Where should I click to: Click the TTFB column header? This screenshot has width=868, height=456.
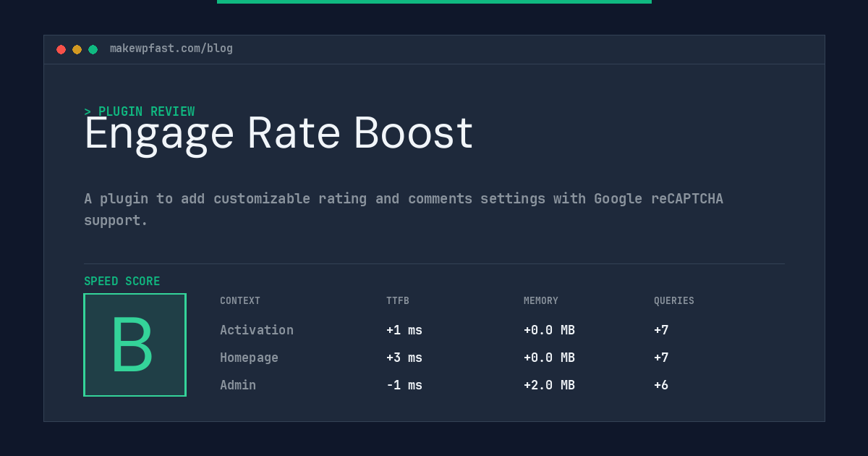(398, 301)
